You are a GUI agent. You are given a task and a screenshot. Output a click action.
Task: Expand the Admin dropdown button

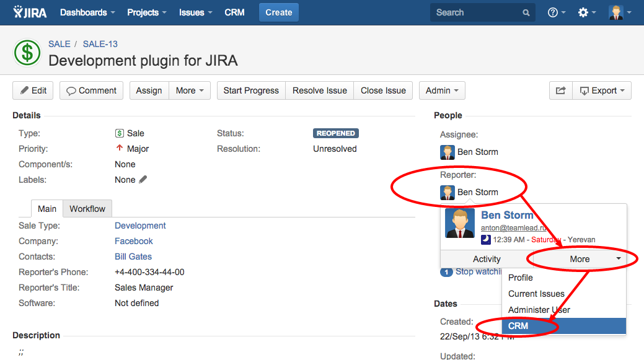[442, 90]
